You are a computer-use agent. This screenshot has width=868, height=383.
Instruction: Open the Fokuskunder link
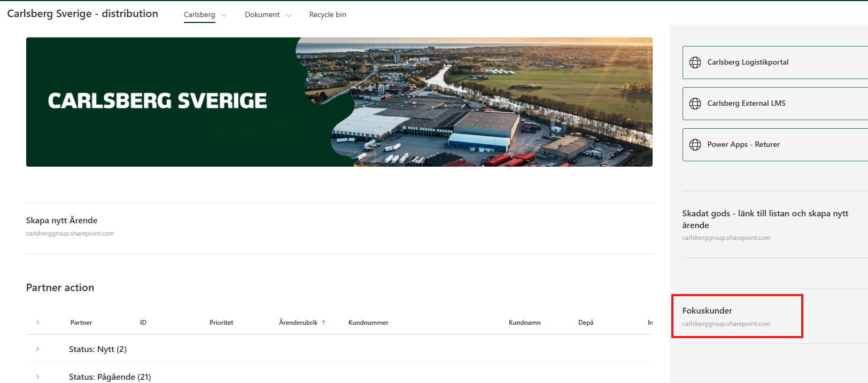tap(707, 311)
